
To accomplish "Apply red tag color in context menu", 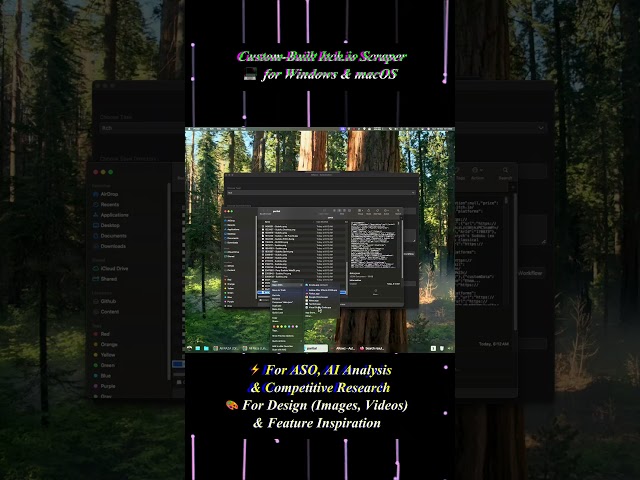I will tap(274, 327).
